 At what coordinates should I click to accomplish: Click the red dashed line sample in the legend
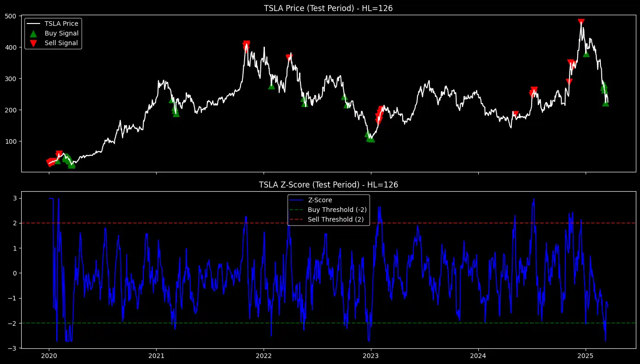pos(296,219)
